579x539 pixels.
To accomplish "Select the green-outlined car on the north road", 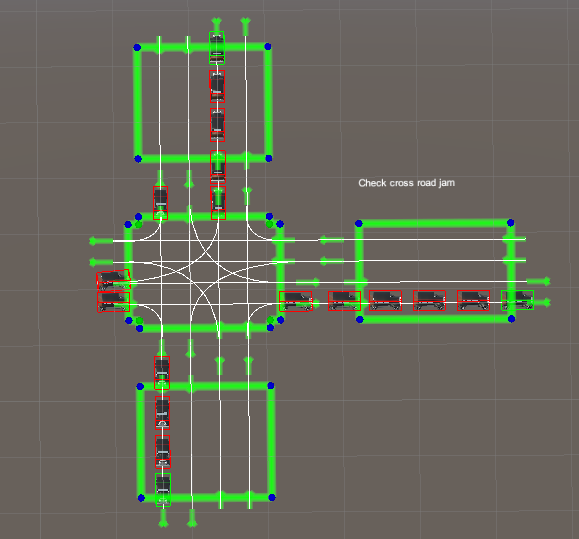I will pyautogui.click(x=217, y=48).
